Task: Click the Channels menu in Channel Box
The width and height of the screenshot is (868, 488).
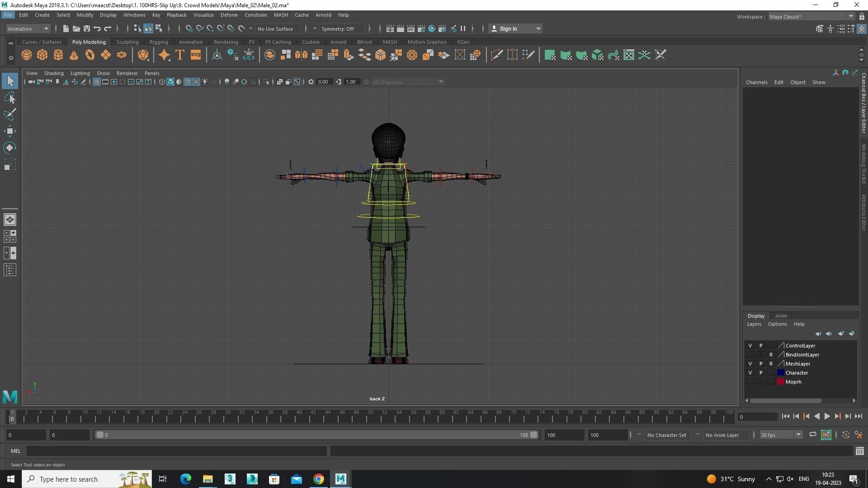Action: coord(756,82)
